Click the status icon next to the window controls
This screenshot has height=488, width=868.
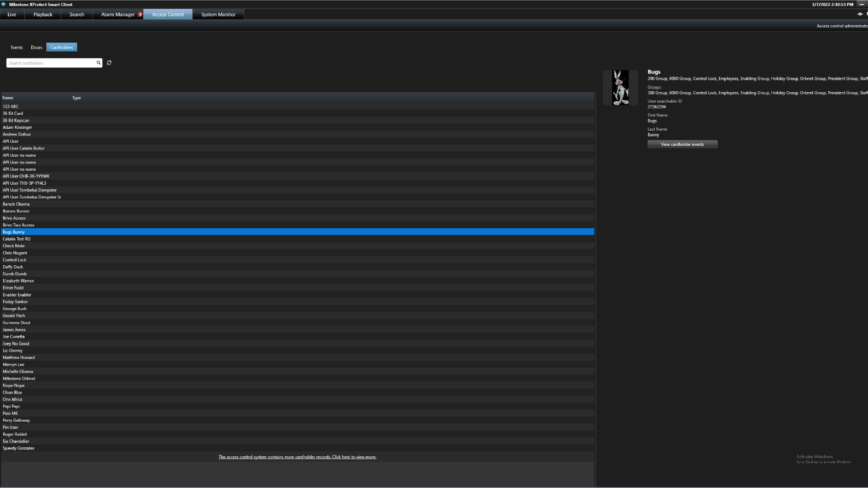tap(860, 14)
